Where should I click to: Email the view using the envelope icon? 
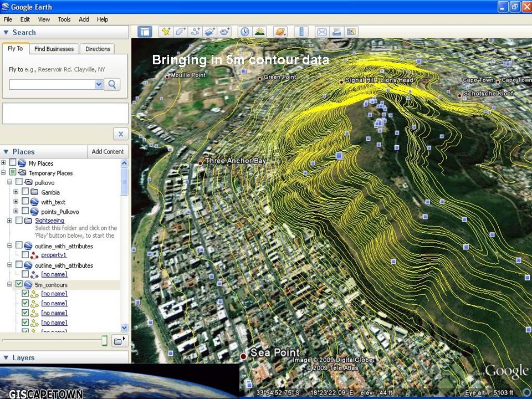pos(321,32)
